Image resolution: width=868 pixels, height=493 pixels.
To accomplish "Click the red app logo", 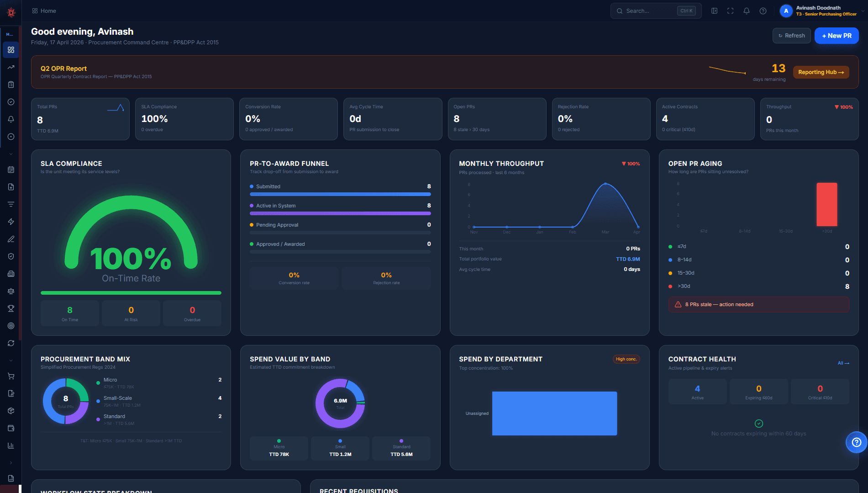I will 11,12.
